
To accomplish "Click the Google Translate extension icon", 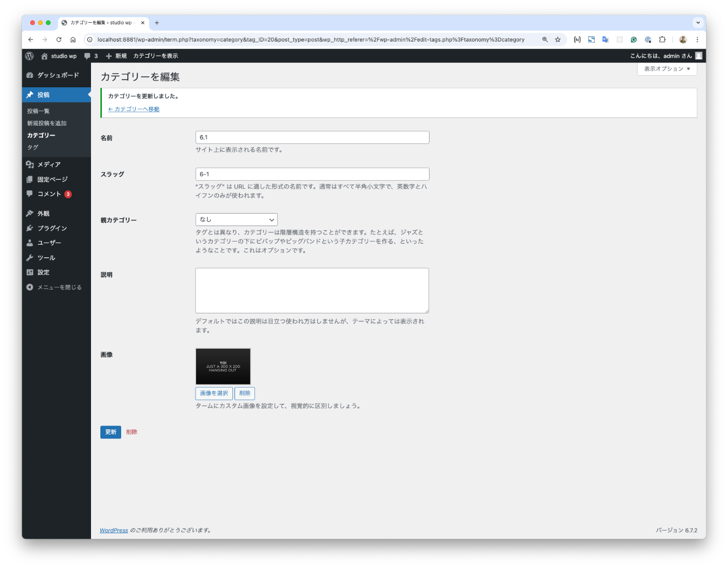I will point(605,39).
